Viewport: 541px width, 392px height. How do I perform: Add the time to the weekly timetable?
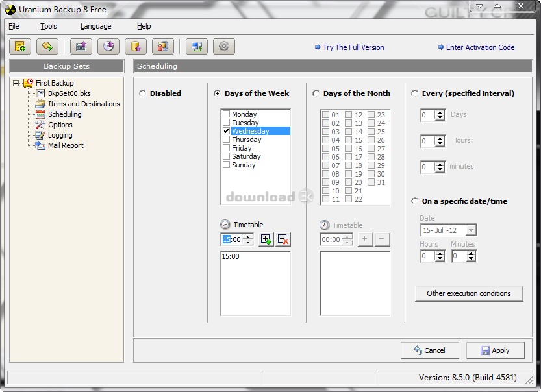(x=266, y=239)
